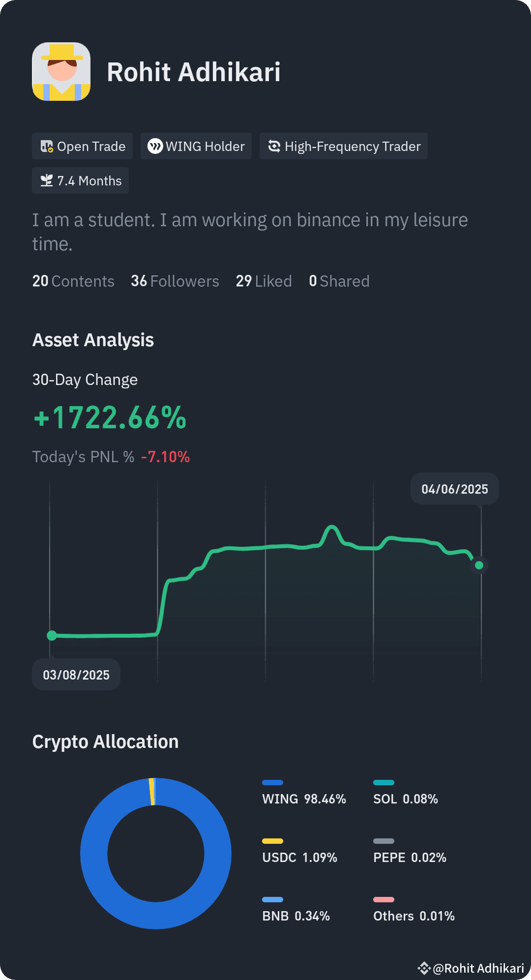Click the farmer profile avatar
Image resolution: width=531 pixels, height=980 pixels.
61,71
